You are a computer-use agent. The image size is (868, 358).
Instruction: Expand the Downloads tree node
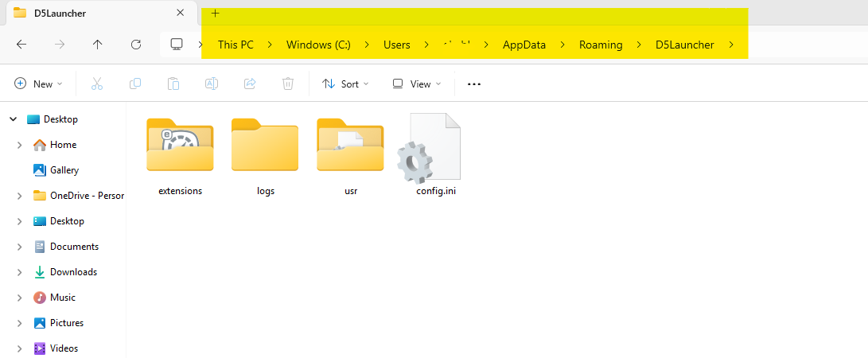coord(20,272)
